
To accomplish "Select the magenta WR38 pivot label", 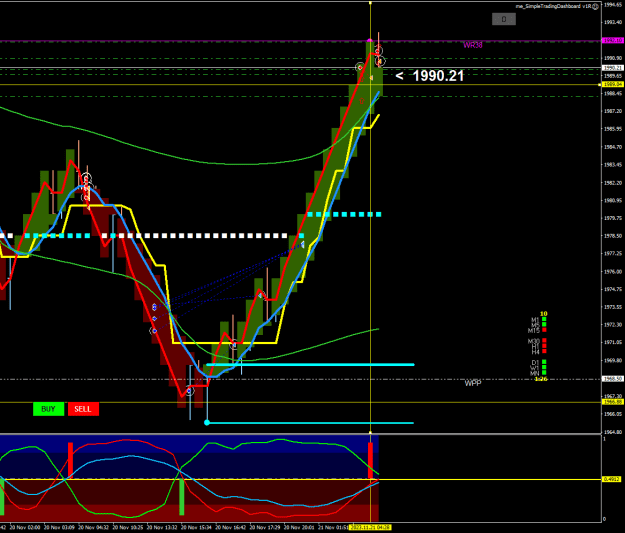I will point(473,45).
